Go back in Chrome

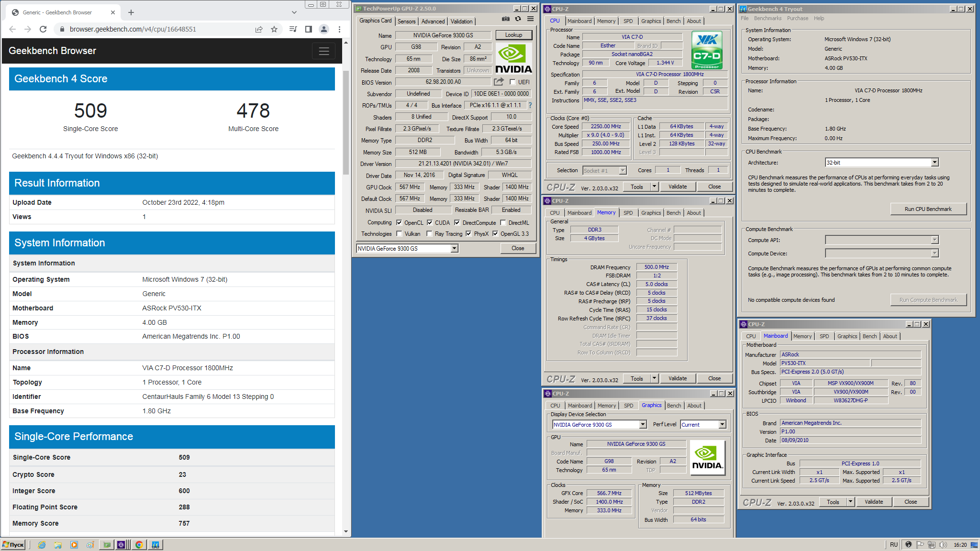(x=12, y=29)
